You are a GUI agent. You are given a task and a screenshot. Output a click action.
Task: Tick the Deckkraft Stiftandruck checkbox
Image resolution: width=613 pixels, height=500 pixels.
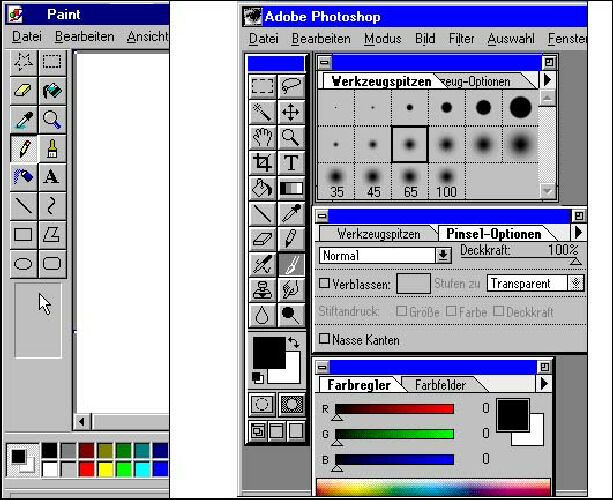pyautogui.click(x=498, y=312)
